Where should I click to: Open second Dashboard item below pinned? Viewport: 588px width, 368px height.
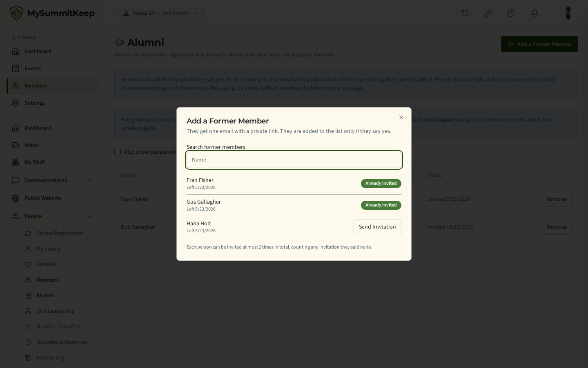(x=52, y=128)
